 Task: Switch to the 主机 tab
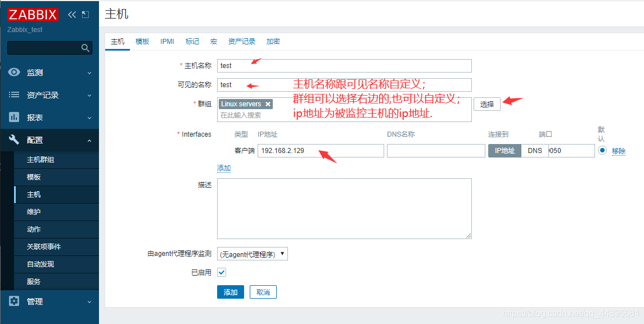(x=118, y=42)
